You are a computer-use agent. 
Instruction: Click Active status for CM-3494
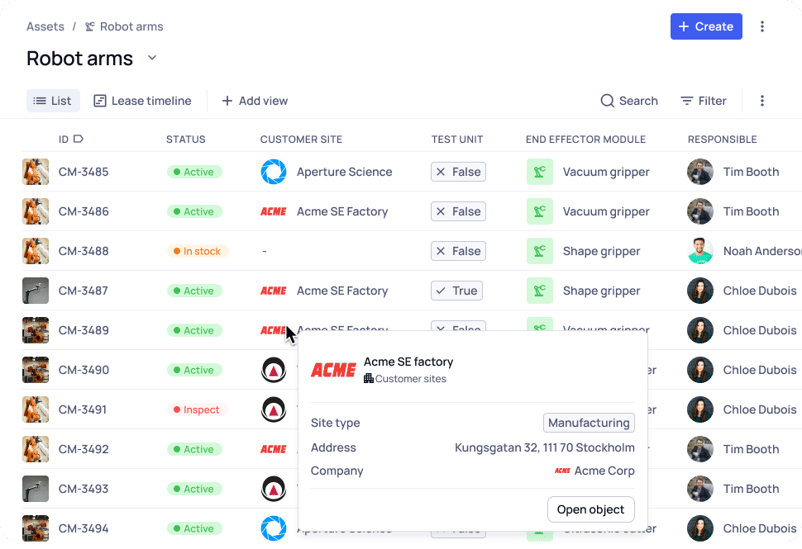coord(194,529)
